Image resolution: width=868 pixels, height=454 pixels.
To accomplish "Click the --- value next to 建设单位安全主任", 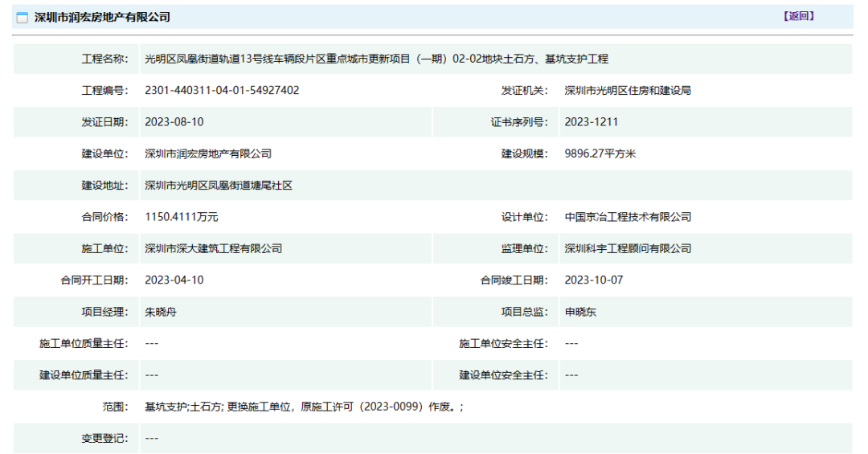I will [x=571, y=374].
